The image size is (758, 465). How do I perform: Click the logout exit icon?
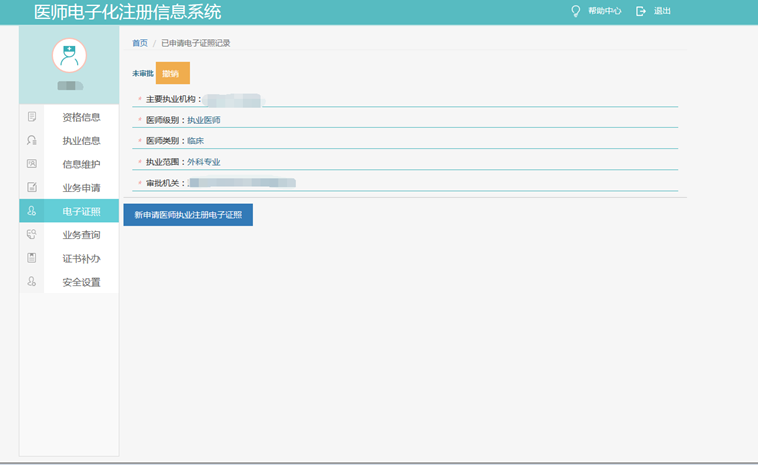641,11
